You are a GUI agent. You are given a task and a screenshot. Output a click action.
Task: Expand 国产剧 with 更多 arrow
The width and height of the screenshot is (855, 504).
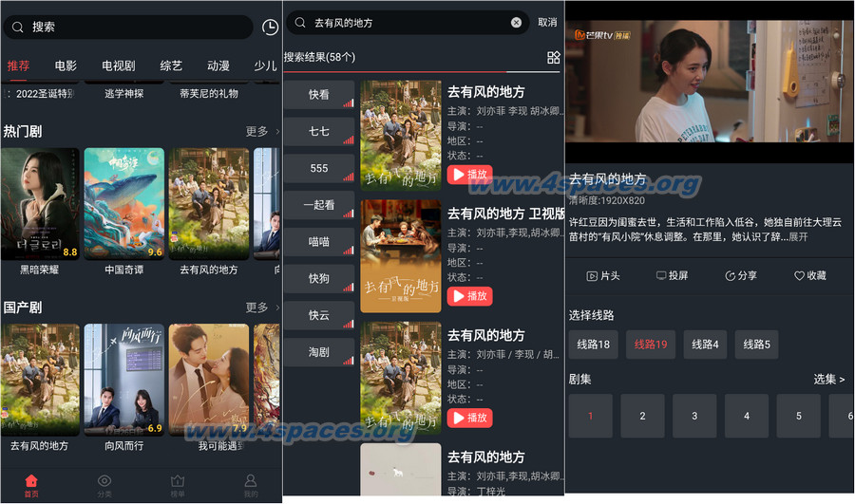coord(263,308)
